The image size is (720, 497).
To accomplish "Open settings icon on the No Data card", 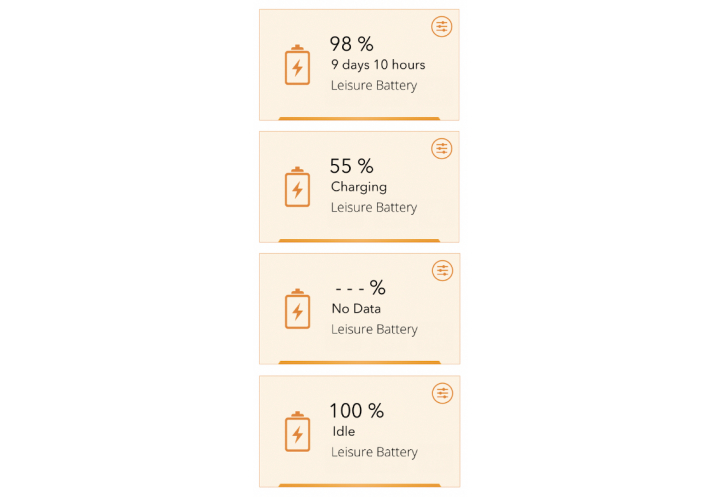I will point(443,271).
